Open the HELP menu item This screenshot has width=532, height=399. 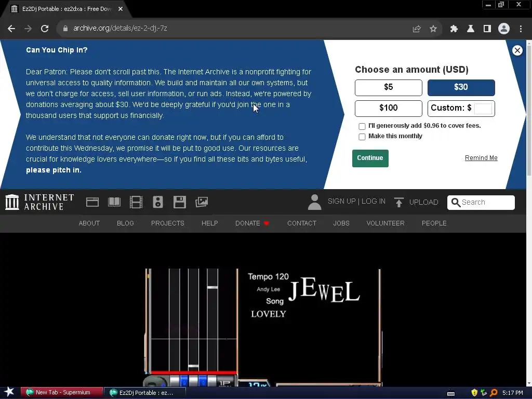pyautogui.click(x=210, y=223)
